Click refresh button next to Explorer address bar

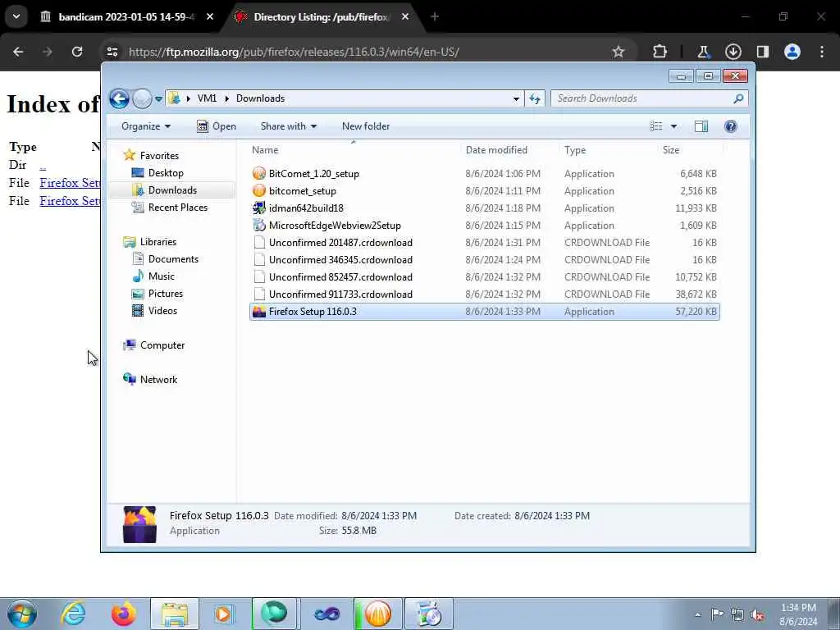(535, 98)
